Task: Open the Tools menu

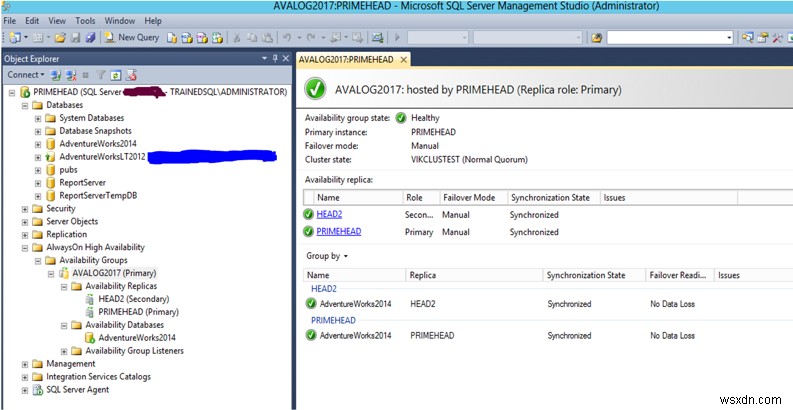Action: click(x=85, y=21)
